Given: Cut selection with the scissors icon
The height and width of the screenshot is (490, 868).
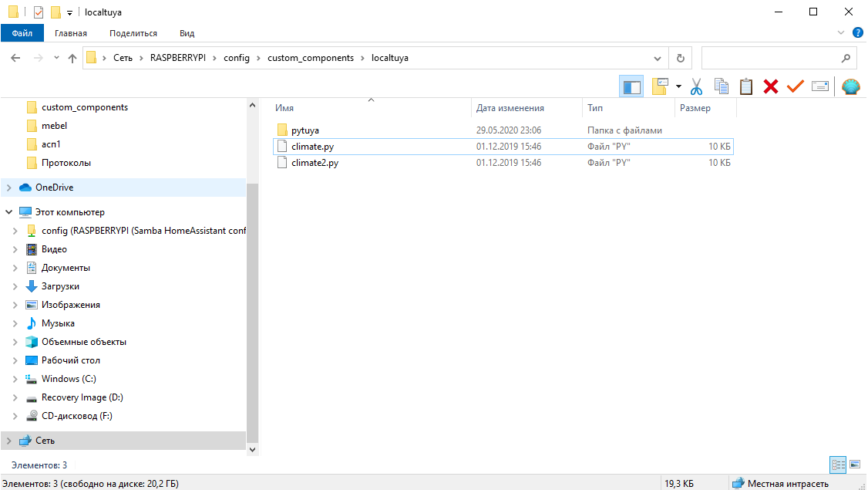Looking at the screenshot, I should click(x=696, y=86).
